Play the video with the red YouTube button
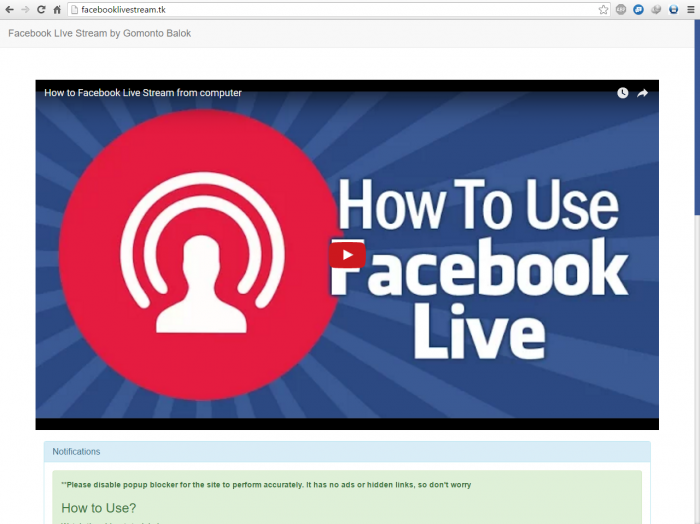The image size is (700, 524). [347, 255]
